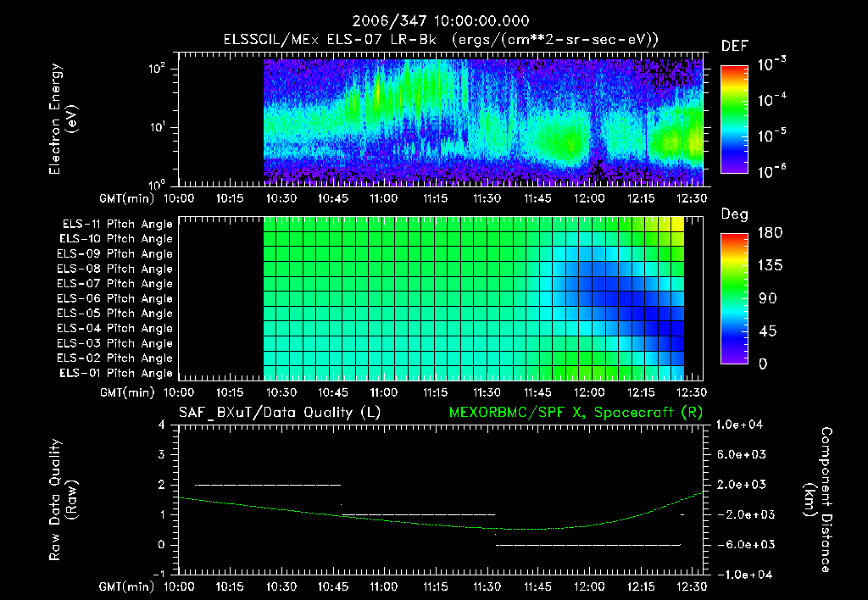Click the 10^-4 label on DEF color bar
This screenshot has height=600, width=868.
(x=771, y=99)
